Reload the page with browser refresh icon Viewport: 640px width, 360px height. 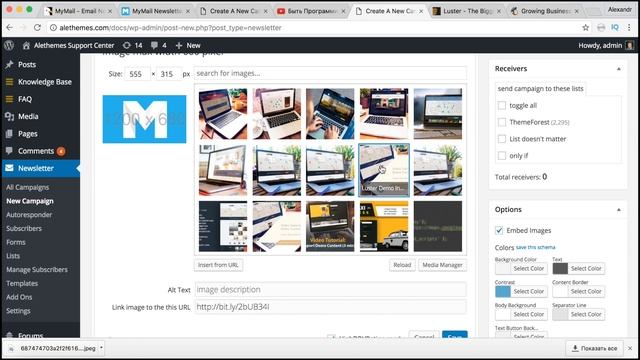tap(37, 27)
